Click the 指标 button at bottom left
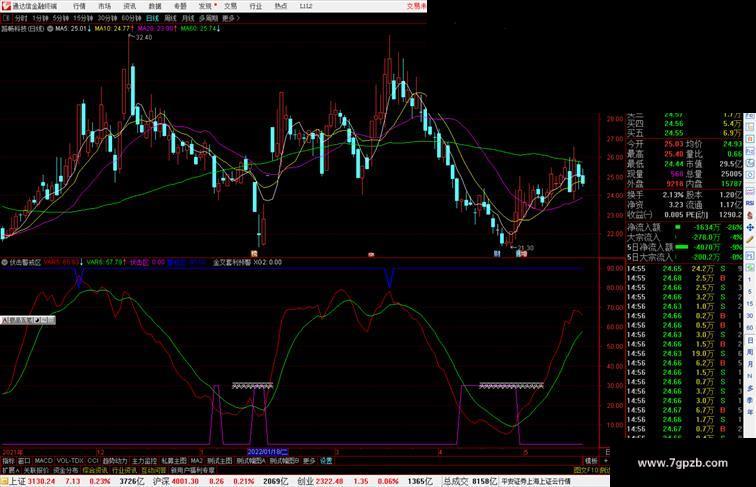This screenshot has width=756, height=487. (8, 461)
